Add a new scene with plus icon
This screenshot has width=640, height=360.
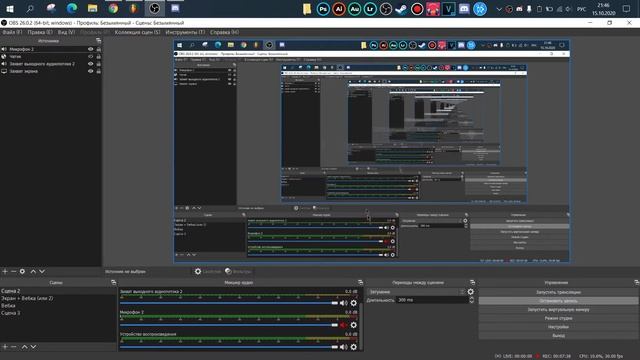[5, 347]
